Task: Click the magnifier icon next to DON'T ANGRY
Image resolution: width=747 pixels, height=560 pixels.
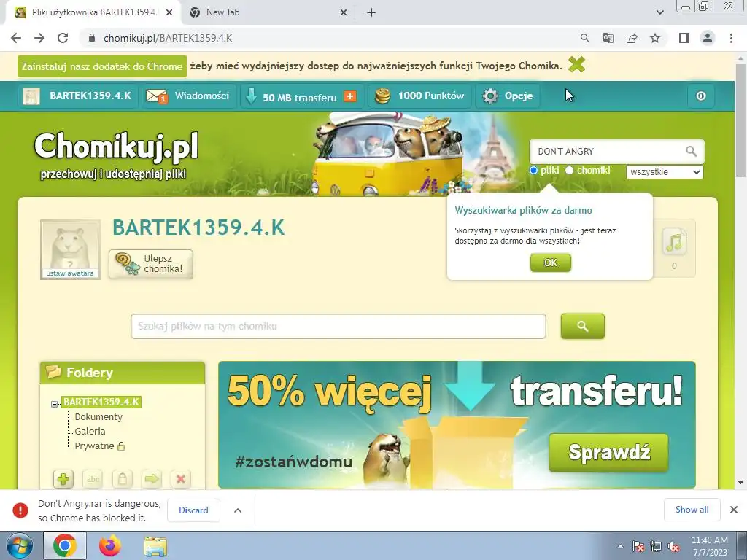Action: [x=692, y=152]
